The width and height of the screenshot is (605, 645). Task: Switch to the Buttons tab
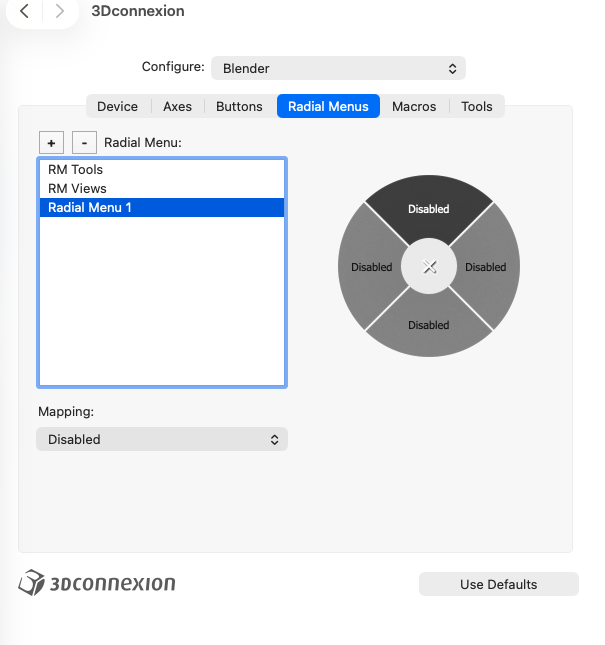[x=239, y=107]
